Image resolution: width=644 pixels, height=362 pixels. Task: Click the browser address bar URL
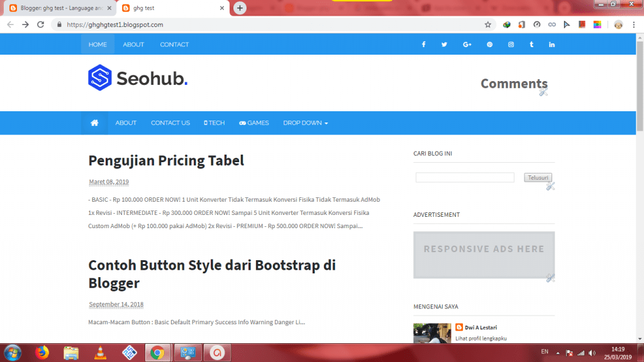tap(115, 25)
